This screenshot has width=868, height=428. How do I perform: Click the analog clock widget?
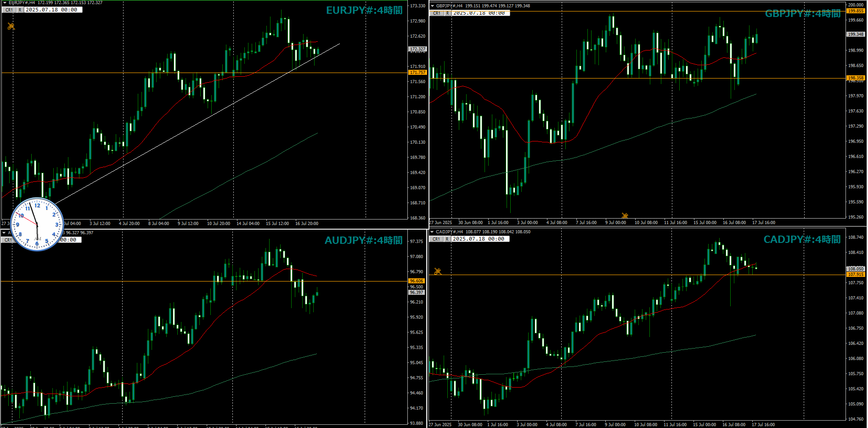(37, 224)
